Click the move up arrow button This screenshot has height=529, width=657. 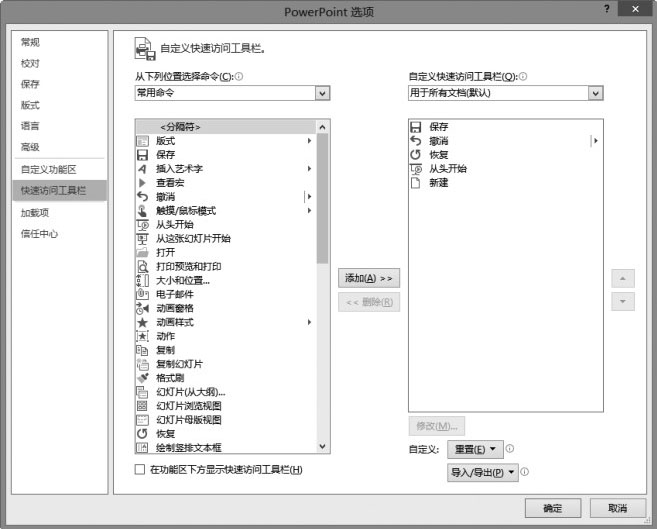pos(623,278)
